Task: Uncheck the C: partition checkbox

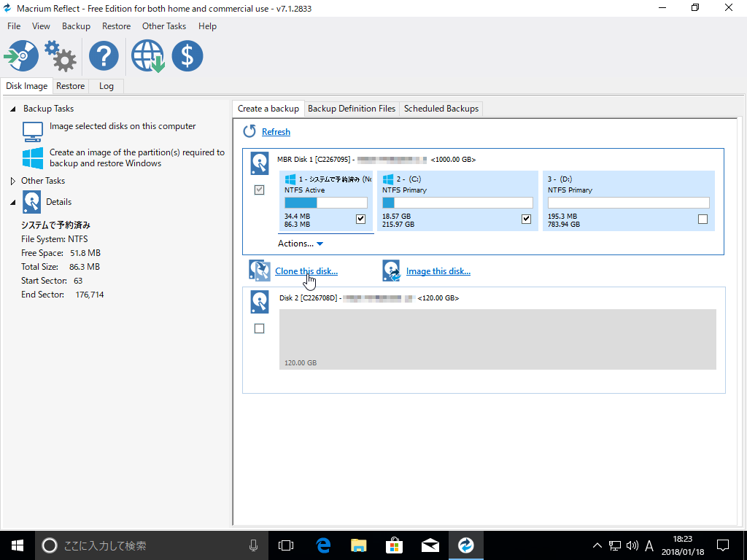Action: (x=526, y=219)
